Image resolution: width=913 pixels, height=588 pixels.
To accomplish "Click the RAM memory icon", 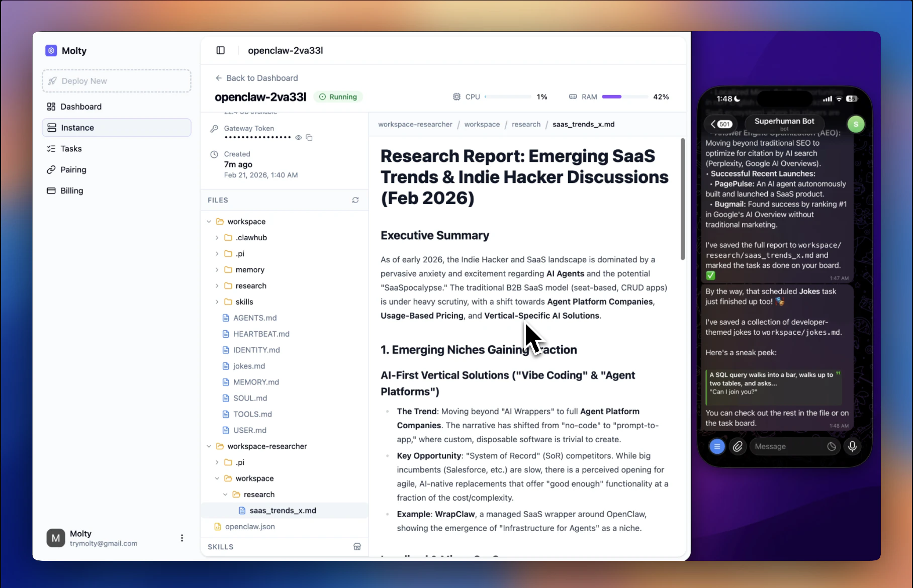I will [x=573, y=96].
